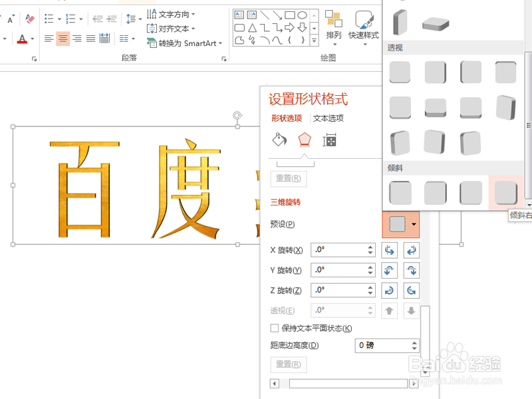Click the pane's vertical scrollbar down arrow
This screenshot has width=532, height=399.
(425, 372)
